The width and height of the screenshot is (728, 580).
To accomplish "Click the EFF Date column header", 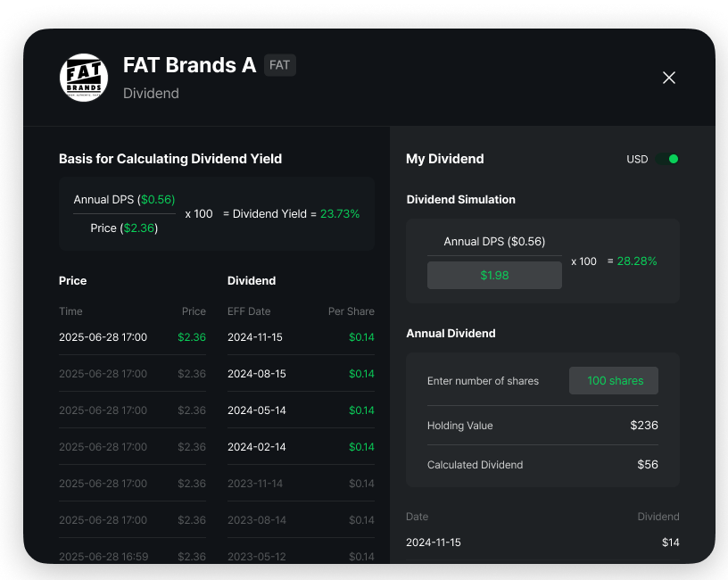I will pos(249,311).
